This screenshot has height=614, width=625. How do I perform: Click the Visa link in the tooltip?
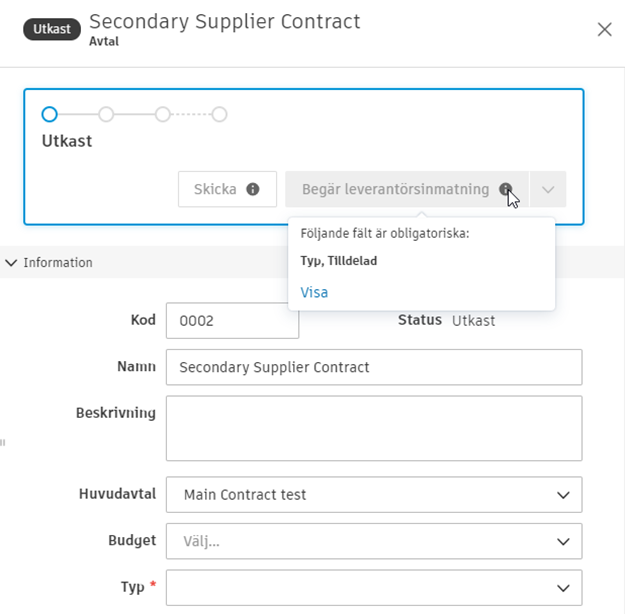pos(314,293)
